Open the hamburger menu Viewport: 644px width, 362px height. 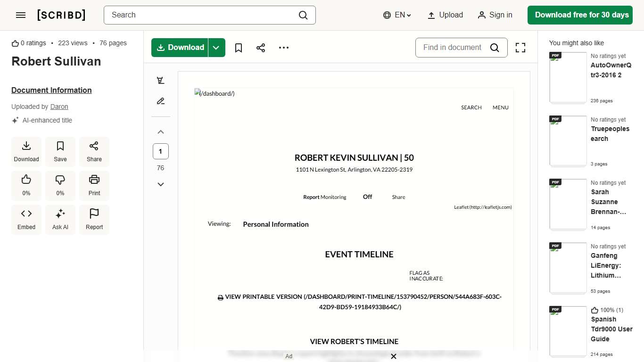click(21, 15)
